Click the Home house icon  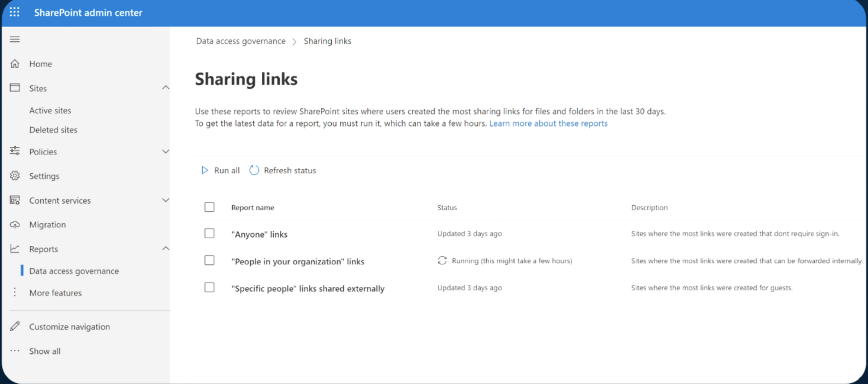pos(15,63)
